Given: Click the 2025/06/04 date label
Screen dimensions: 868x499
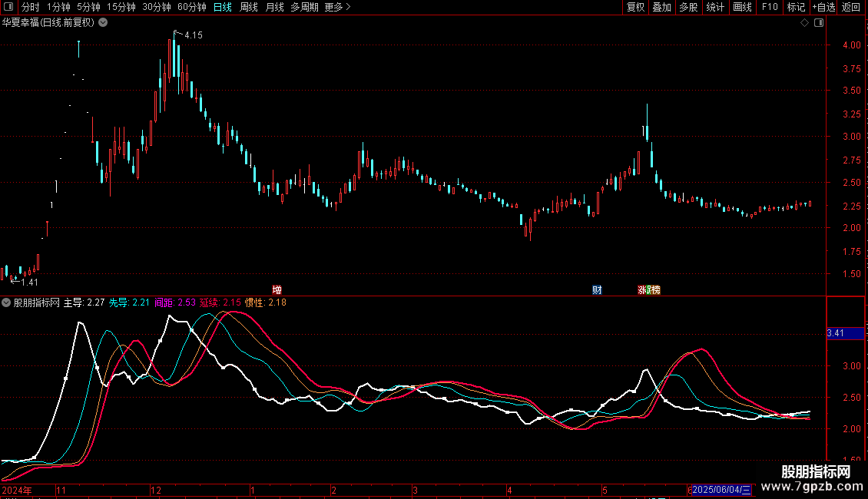Looking at the screenshot, I should pyautogui.click(x=721, y=490).
